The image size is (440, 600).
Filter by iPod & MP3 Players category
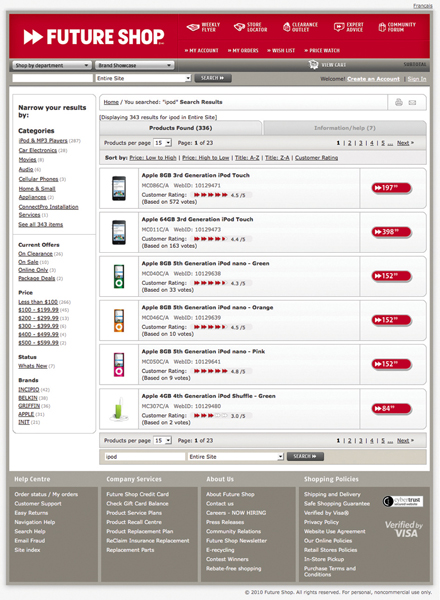(43, 140)
